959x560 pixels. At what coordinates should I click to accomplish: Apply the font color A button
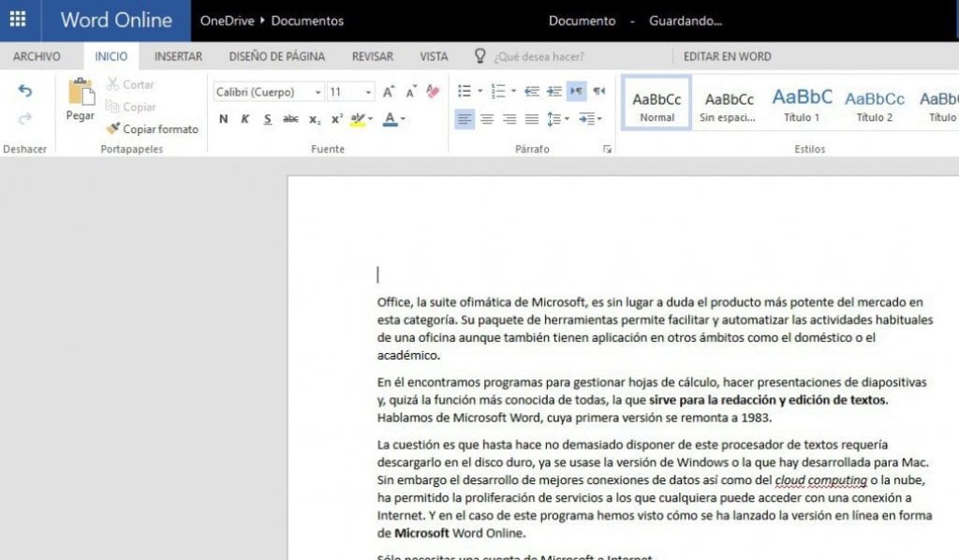tap(390, 119)
